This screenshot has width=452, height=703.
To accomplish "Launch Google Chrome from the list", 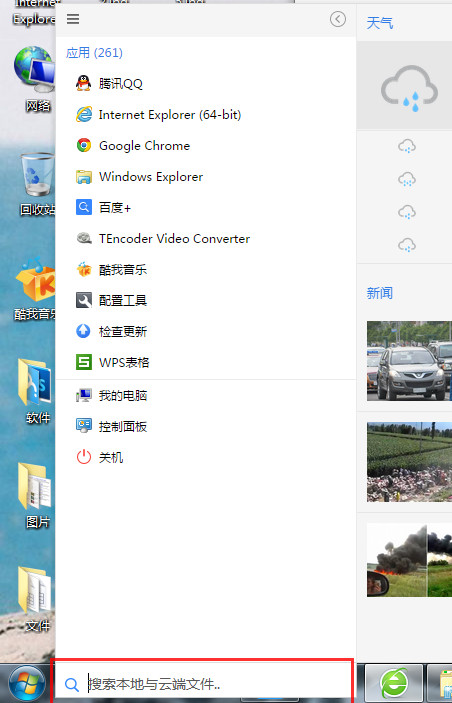I will pos(206,146).
